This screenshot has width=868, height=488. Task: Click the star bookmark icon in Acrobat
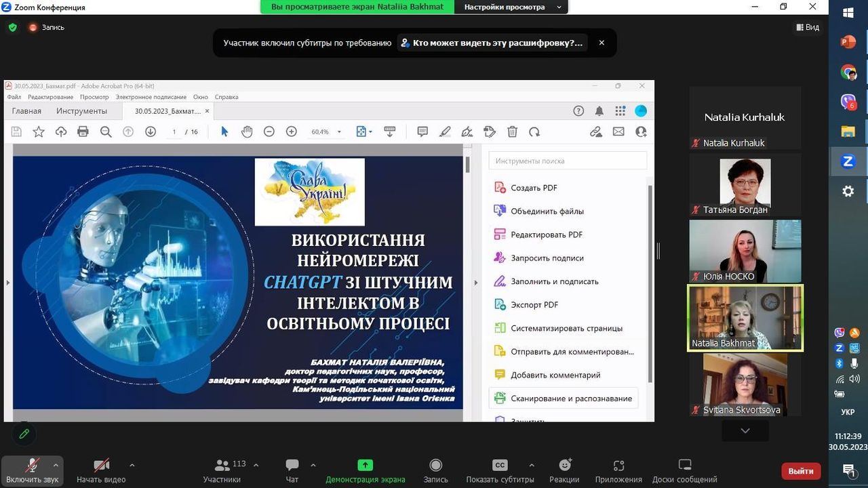[x=39, y=131]
